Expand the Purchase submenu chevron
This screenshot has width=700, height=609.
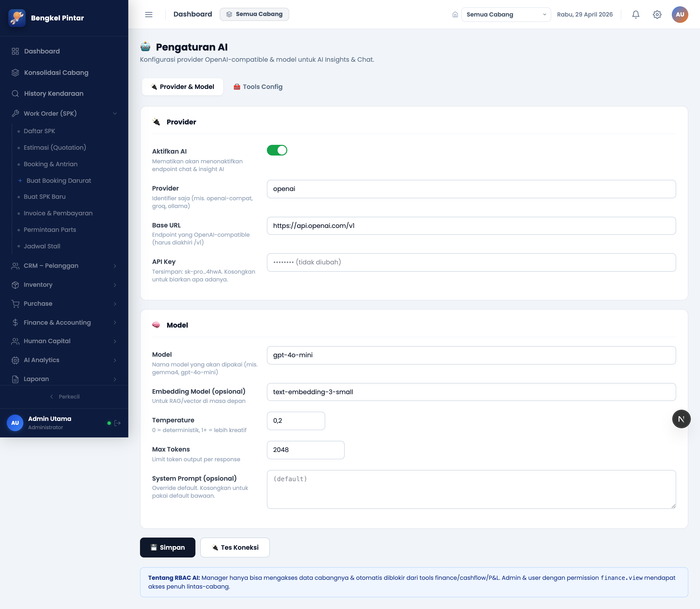[x=115, y=304]
